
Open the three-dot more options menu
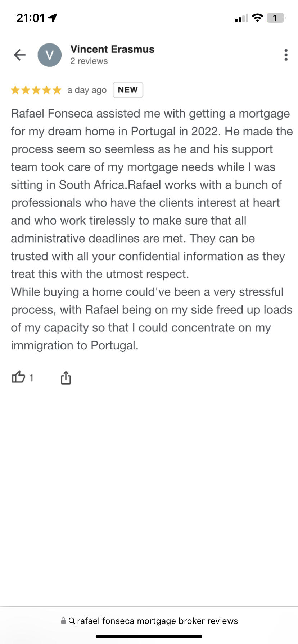click(x=286, y=55)
